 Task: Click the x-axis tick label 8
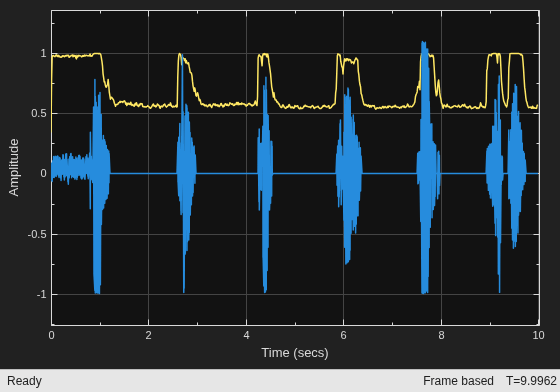(441, 335)
